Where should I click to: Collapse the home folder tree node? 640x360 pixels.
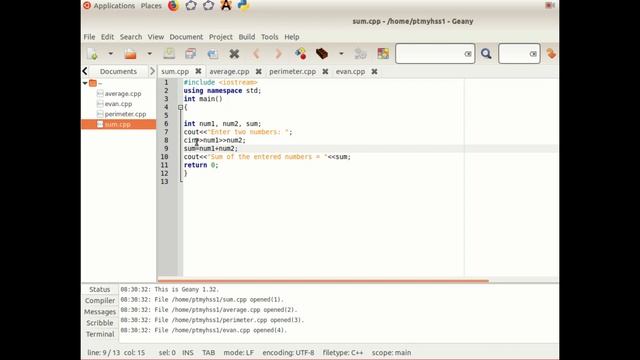(x=85, y=83)
